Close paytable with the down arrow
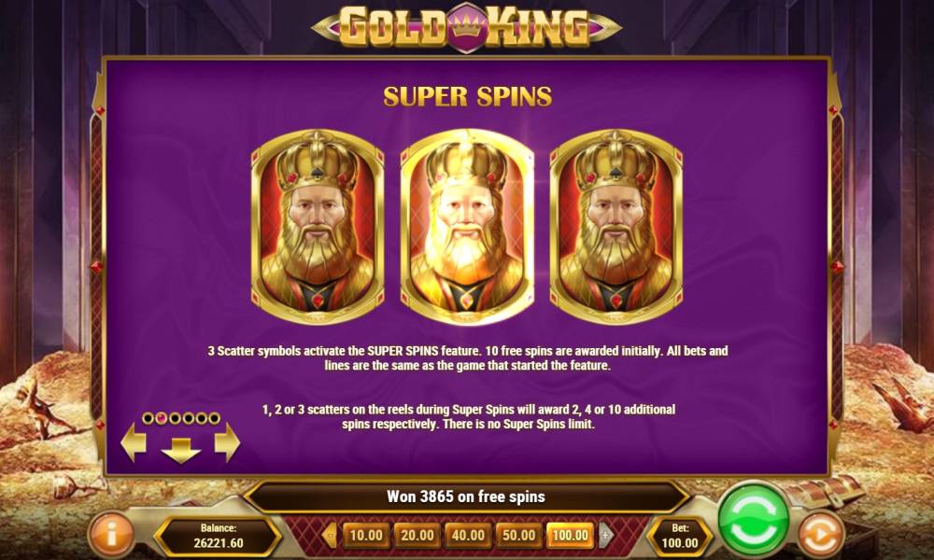The image size is (934, 560). 180,450
